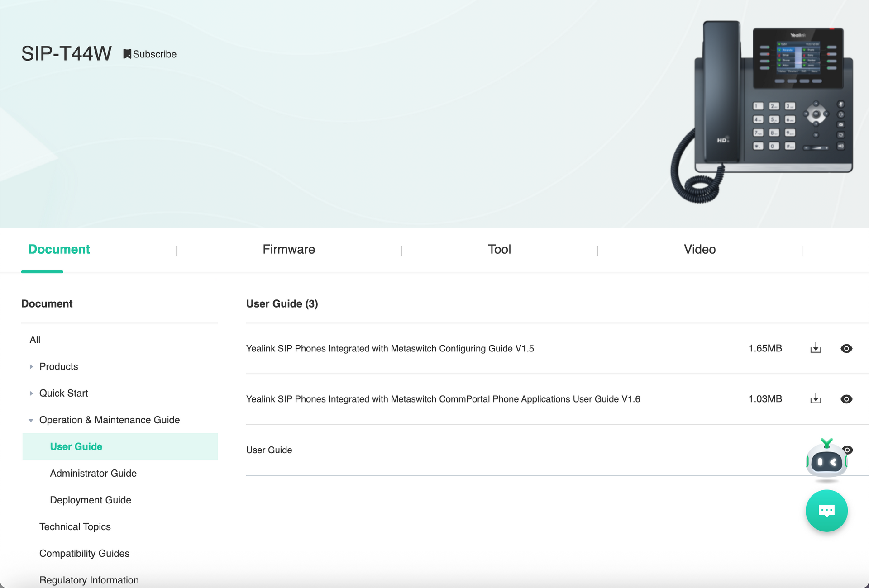869x588 pixels.
Task: Select Deployment Guide in sidebar
Action: 91,500
